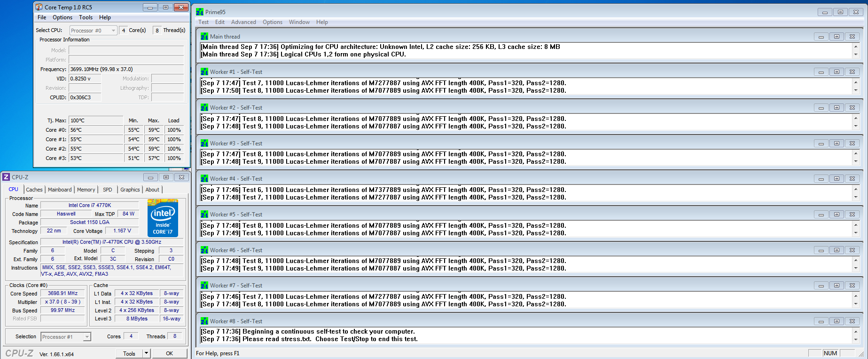The width and height of the screenshot is (868, 359).
Task: Maximize the Worker #6 child window
Action: [x=837, y=250]
